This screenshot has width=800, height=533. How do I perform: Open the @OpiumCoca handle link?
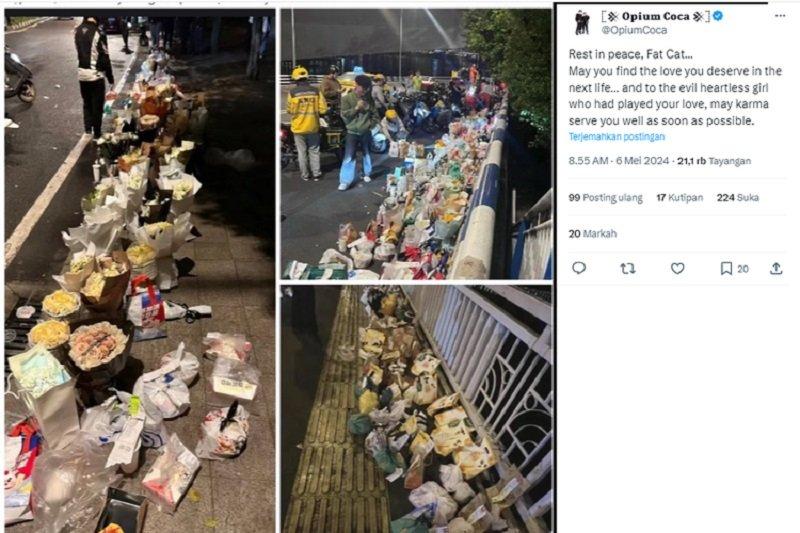(x=634, y=30)
